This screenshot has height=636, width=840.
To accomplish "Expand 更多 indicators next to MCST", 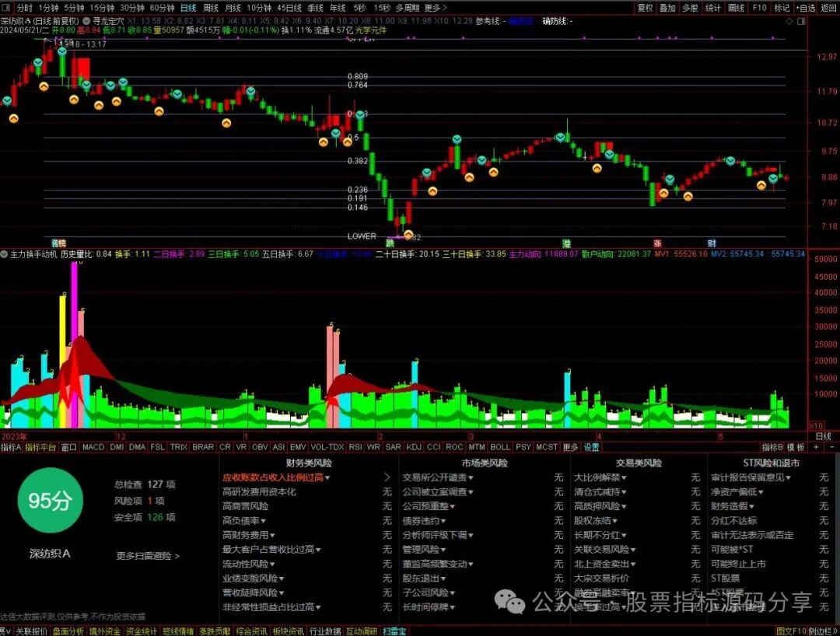I will coord(570,447).
